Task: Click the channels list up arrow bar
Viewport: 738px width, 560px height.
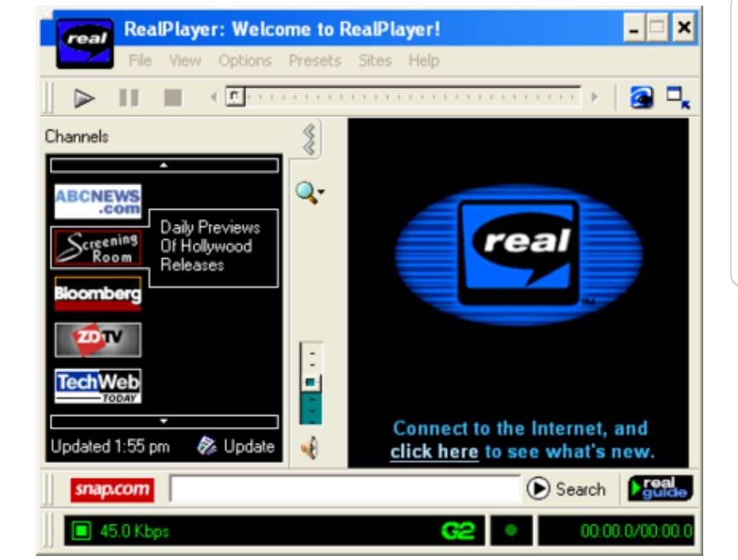Action: (164, 165)
